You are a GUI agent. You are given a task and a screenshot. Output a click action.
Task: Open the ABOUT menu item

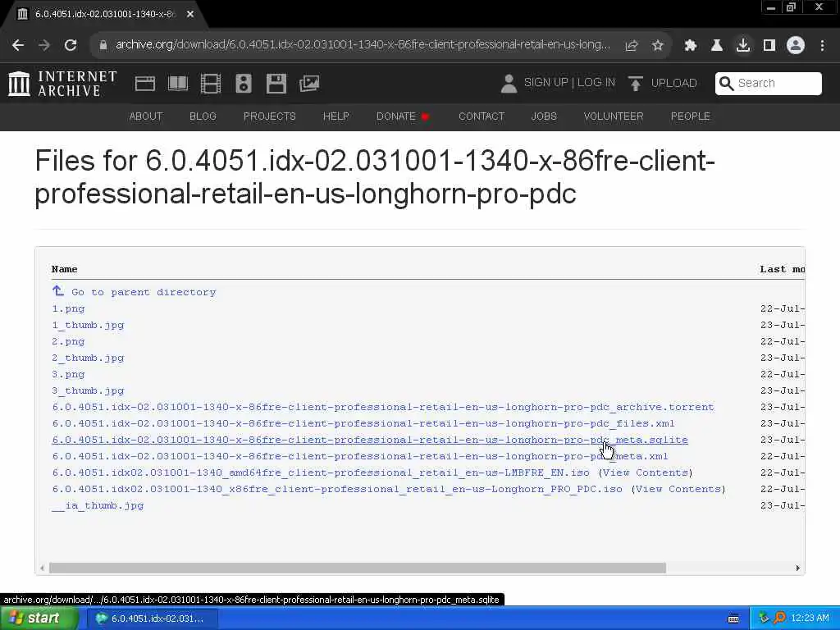click(x=146, y=116)
